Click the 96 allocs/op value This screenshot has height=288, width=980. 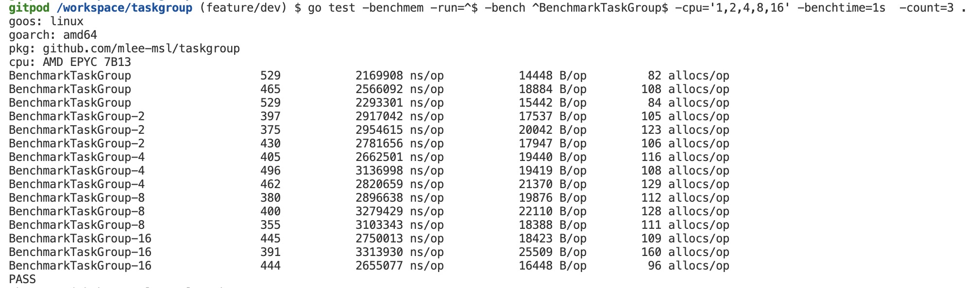coord(689,266)
